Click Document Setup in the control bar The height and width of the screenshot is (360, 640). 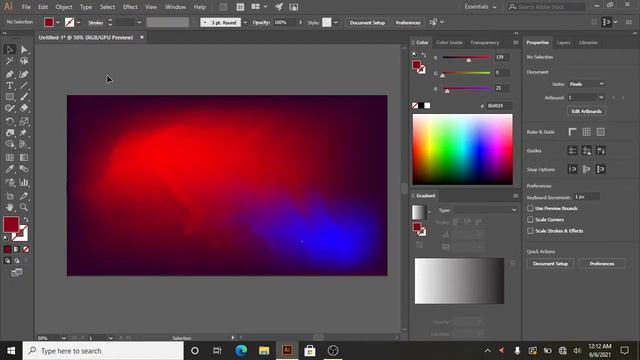(x=367, y=22)
